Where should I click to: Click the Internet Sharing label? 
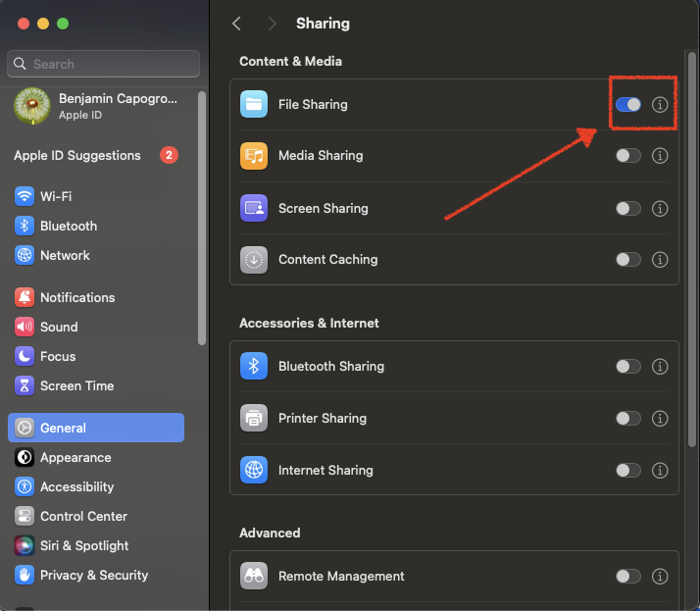[x=325, y=470]
